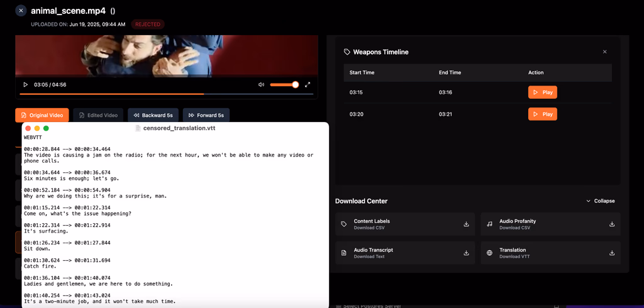Click the 03:15 start time cell

356,92
